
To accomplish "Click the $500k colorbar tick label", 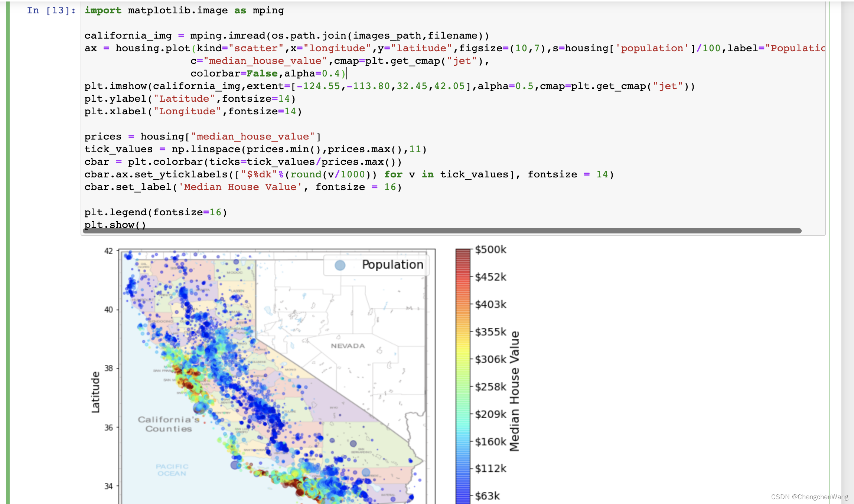I will pyautogui.click(x=490, y=250).
